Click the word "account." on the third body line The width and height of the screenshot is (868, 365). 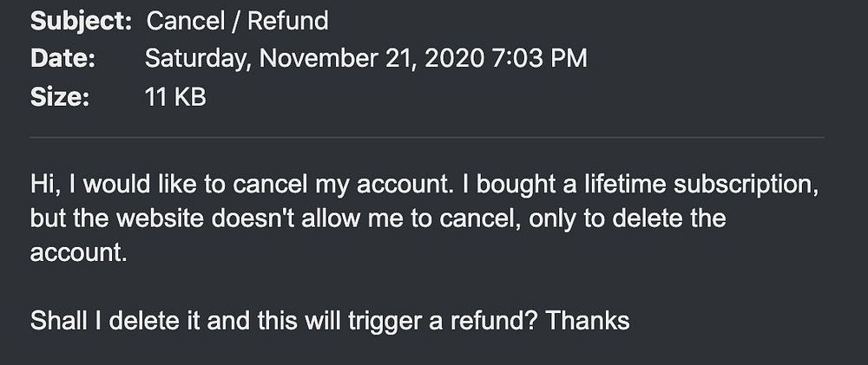coord(79,253)
